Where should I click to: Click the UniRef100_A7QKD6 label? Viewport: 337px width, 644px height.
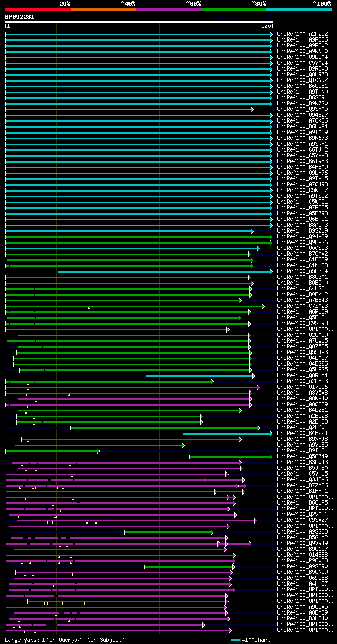[302, 121]
